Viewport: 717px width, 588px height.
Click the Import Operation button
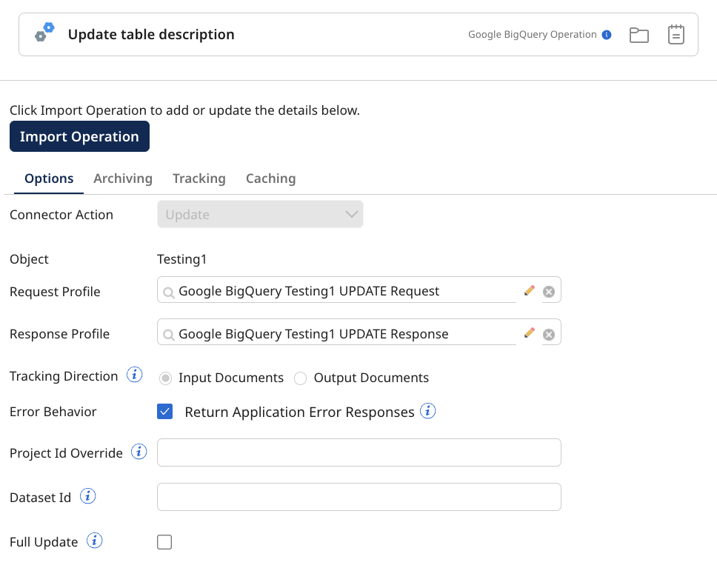[x=79, y=136]
